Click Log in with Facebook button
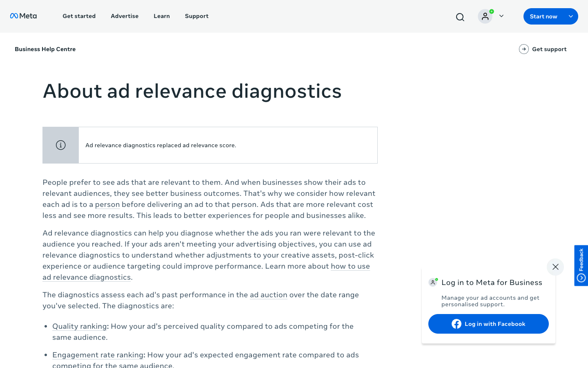The width and height of the screenshot is (588, 368). click(x=488, y=324)
